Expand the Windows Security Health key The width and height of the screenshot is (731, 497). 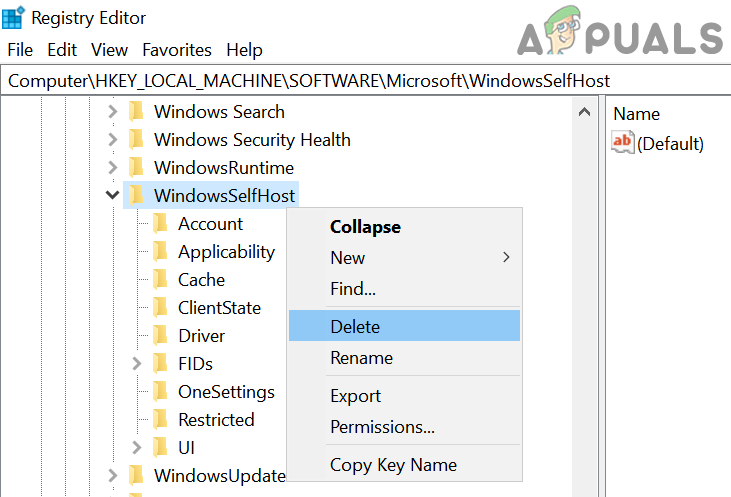click(112, 140)
